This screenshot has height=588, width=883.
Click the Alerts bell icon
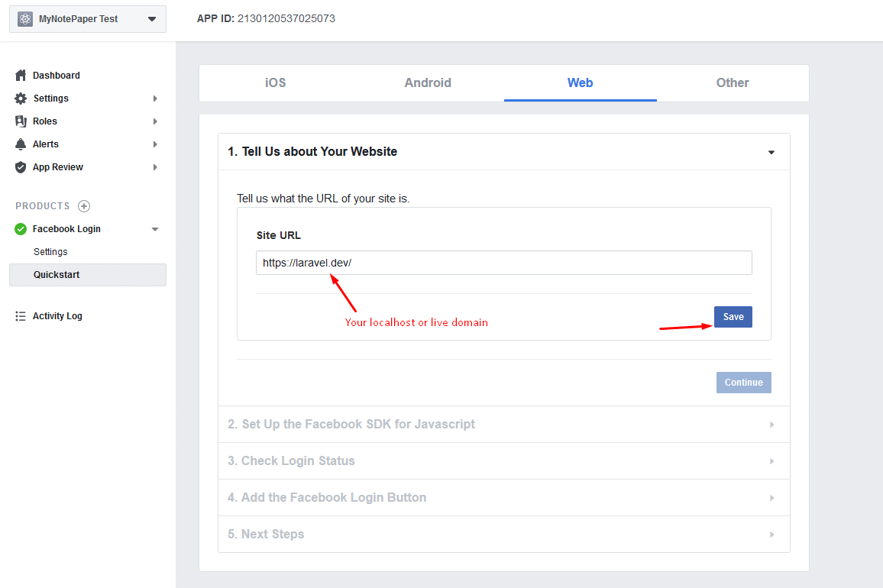[21, 144]
